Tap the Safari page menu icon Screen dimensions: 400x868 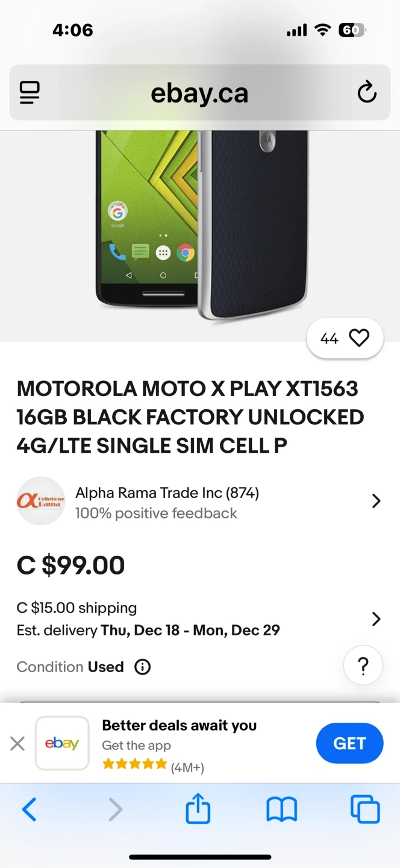30,93
